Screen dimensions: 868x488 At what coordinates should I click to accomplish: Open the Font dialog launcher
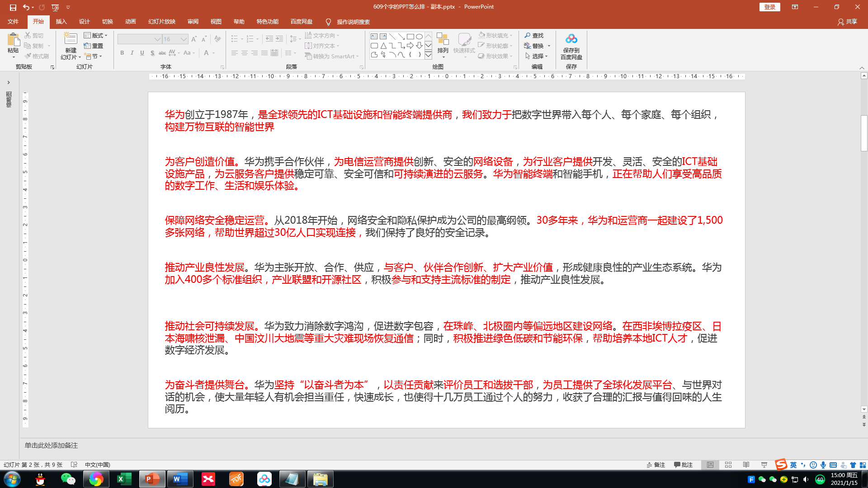pos(222,67)
